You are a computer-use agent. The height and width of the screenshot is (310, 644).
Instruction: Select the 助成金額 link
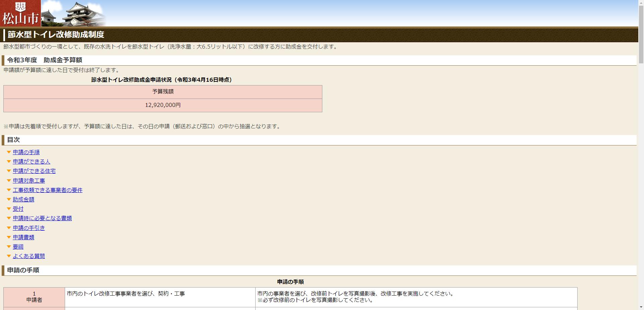pos(23,199)
